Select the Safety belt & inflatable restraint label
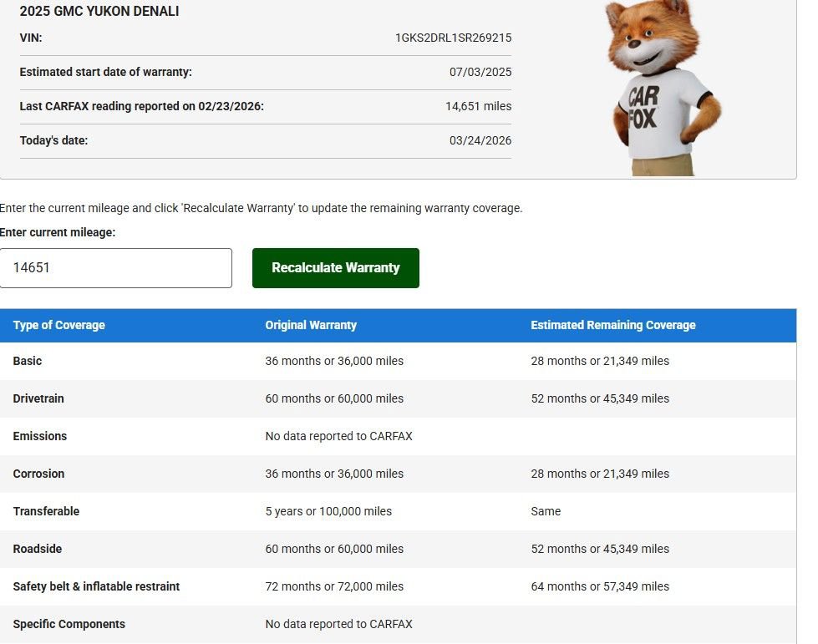This screenshot has height=644, width=818. pos(96,586)
